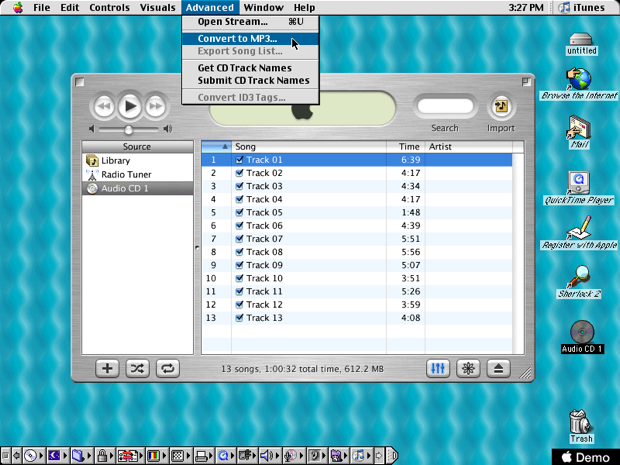Open the File menu
Image resolution: width=620 pixels, height=465 pixels.
coord(42,8)
